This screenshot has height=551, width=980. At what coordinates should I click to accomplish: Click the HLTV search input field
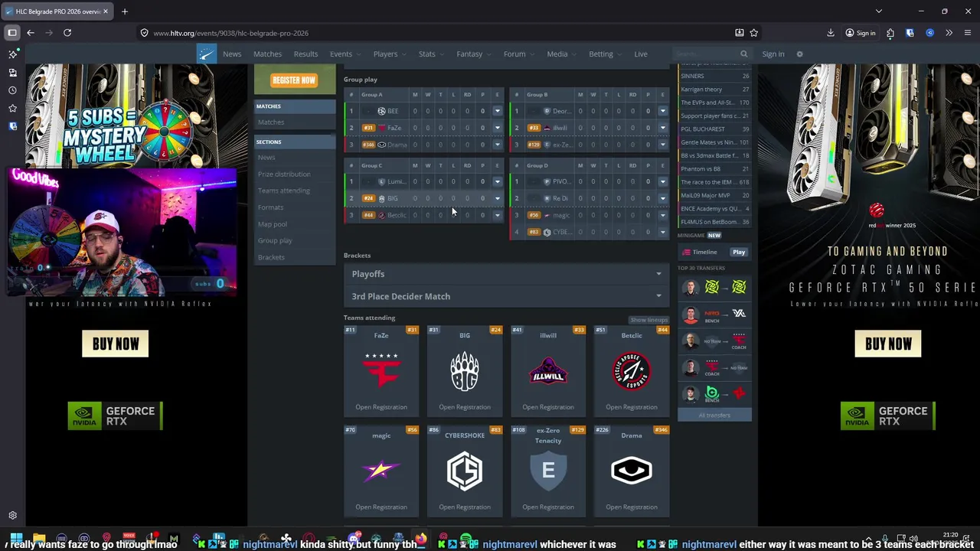[x=704, y=54]
